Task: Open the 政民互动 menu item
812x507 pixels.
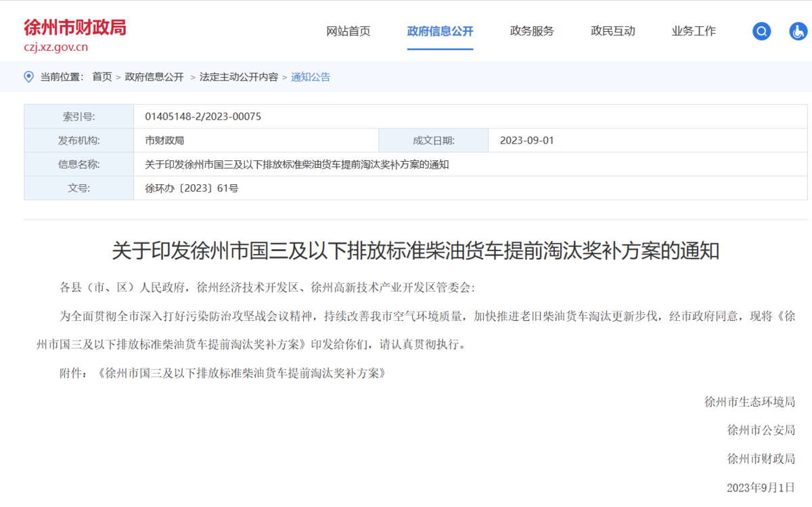Action: tap(612, 31)
